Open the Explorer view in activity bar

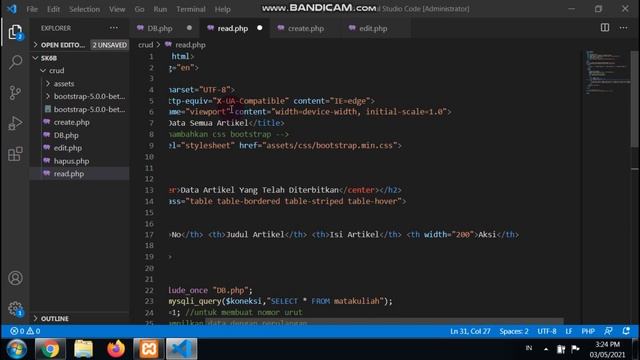click(x=15, y=32)
